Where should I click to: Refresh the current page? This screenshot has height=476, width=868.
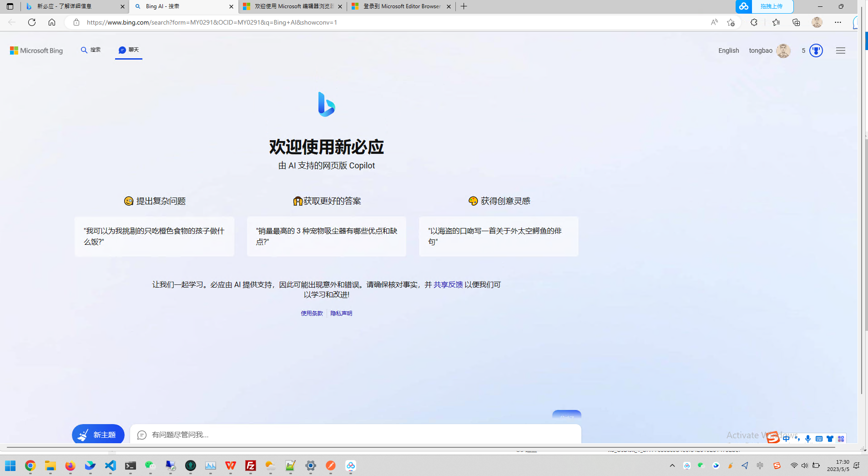click(31, 22)
